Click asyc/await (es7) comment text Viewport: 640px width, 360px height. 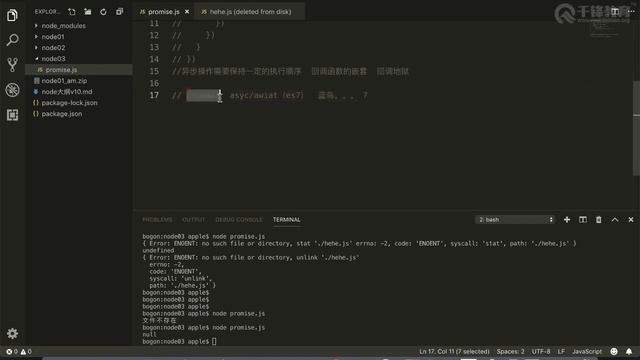tap(267, 96)
